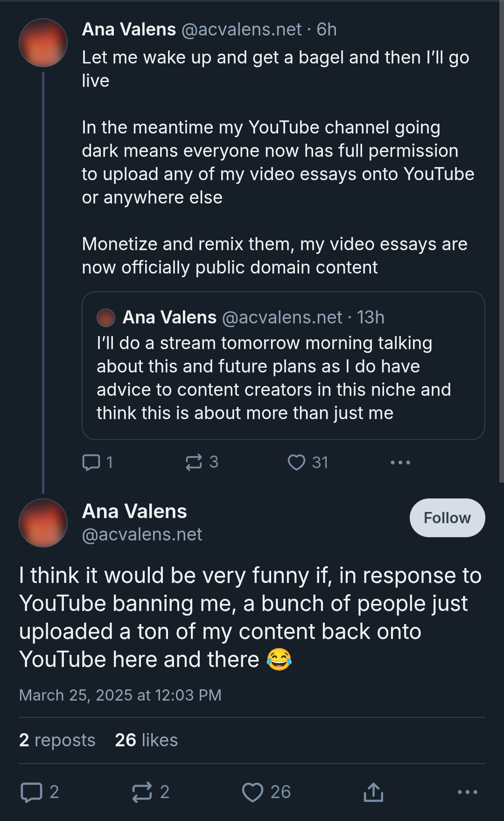Open the @acvalens.net handle in the parent post
This screenshot has height=821, width=504.
point(241,29)
